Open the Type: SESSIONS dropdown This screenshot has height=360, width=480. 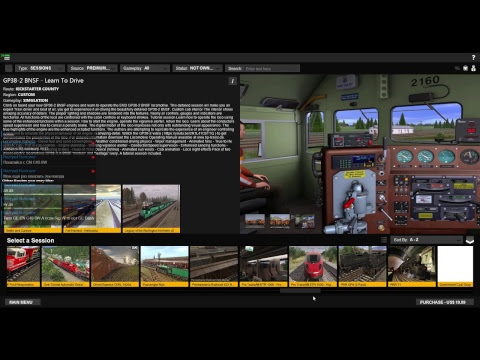(40, 68)
